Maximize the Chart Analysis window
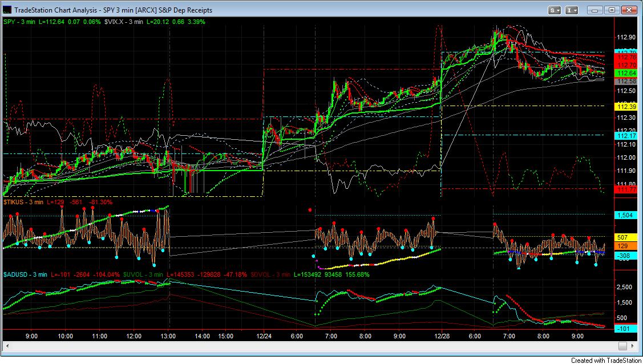Viewport: 643px width, 364px height. pyautogui.click(x=612, y=10)
